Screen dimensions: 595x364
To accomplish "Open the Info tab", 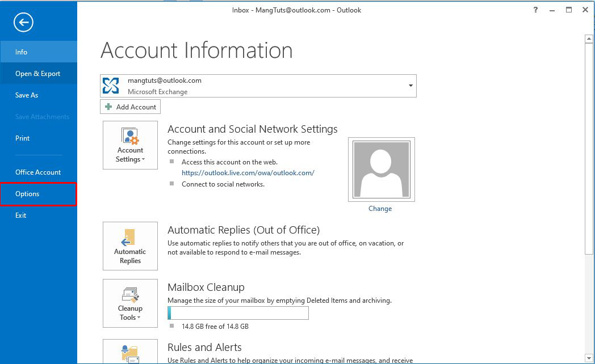I will (x=39, y=52).
